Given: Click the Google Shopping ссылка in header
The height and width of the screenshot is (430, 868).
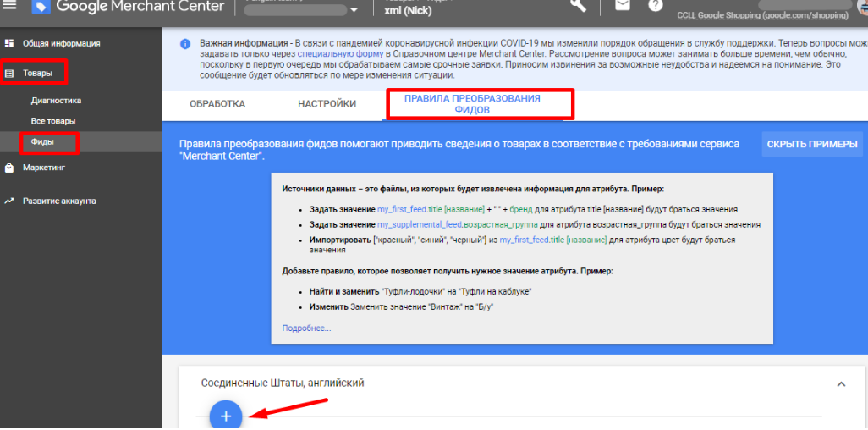Looking at the screenshot, I should [763, 15].
